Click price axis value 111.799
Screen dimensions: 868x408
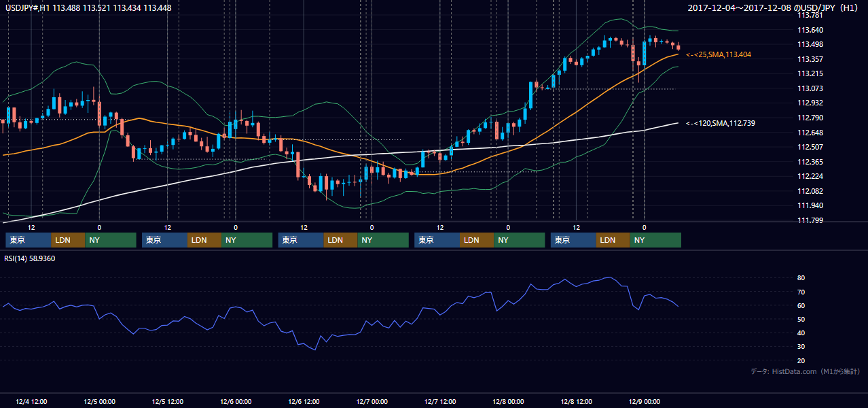tap(810, 220)
